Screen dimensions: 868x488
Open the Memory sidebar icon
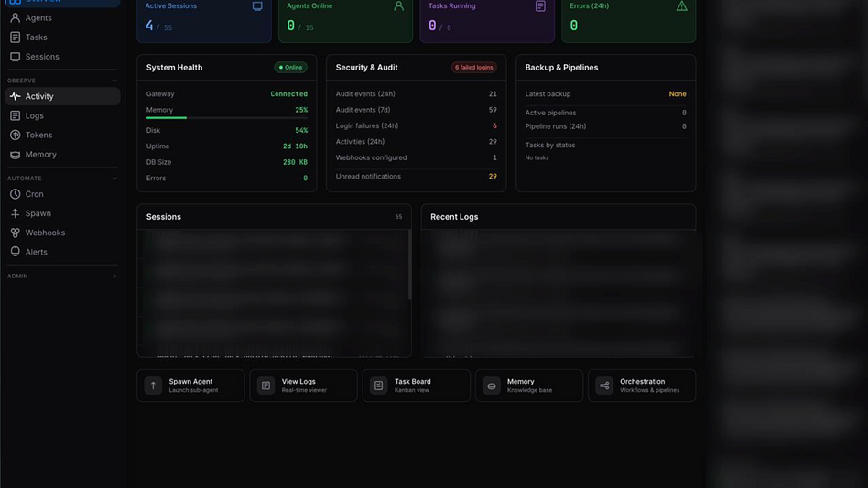click(x=15, y=155)
